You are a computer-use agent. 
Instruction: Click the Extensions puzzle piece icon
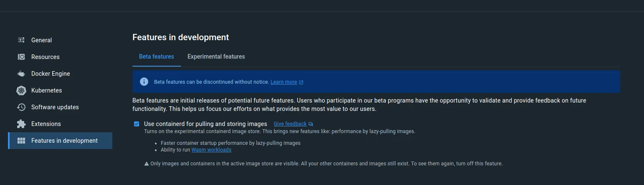click(21, 124)
